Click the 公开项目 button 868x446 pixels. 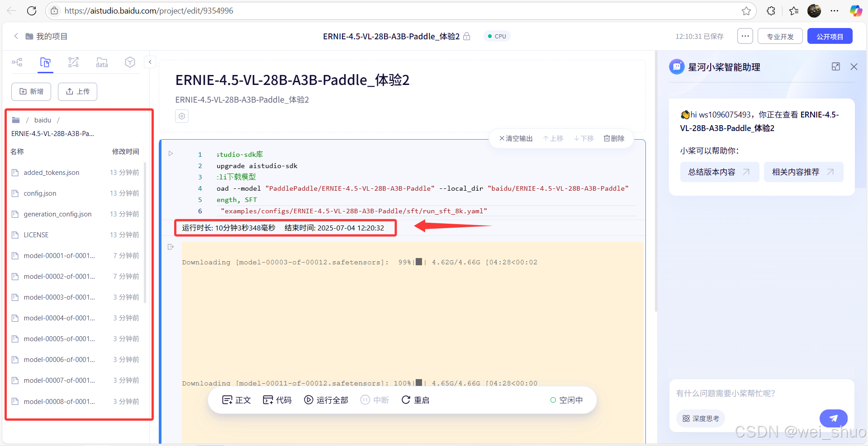click(x=830, y=36)
